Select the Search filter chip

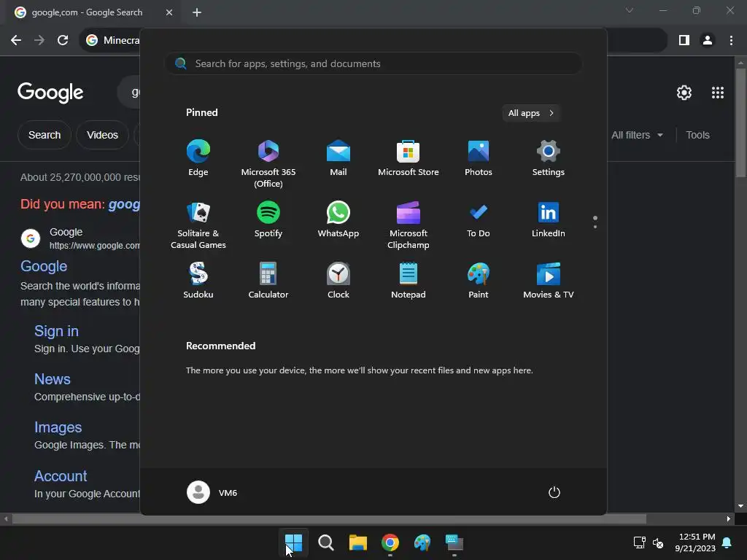click(44, 135)
